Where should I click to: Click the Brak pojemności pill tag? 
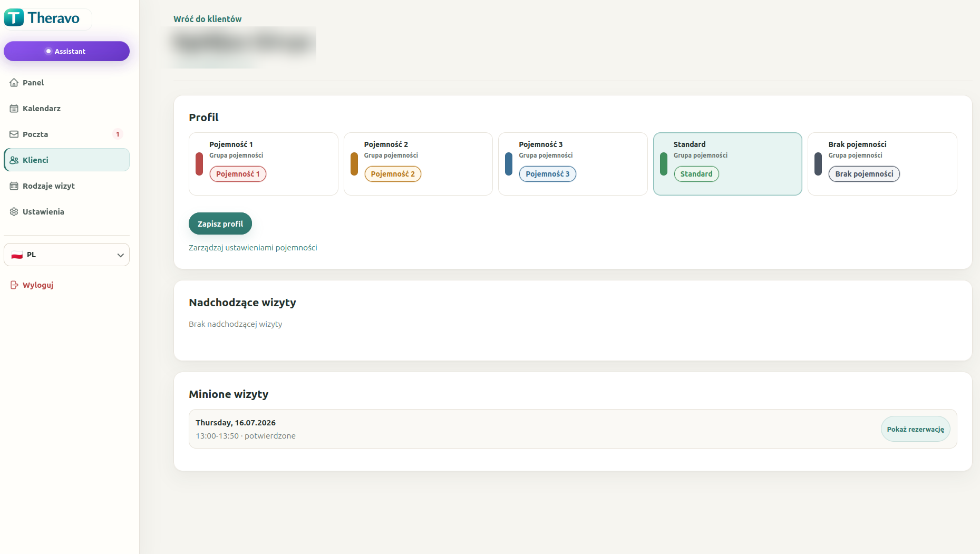click(864, 174)
